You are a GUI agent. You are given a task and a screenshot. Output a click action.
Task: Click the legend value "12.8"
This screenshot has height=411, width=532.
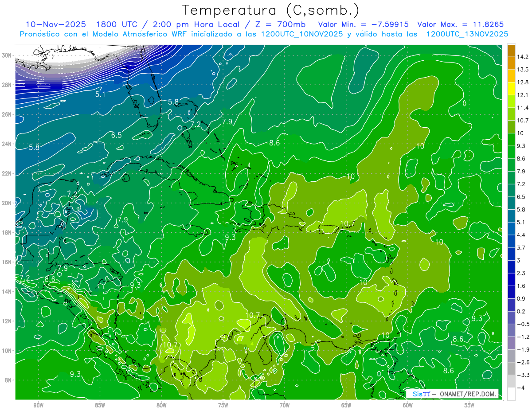click(x=523, y=82)
